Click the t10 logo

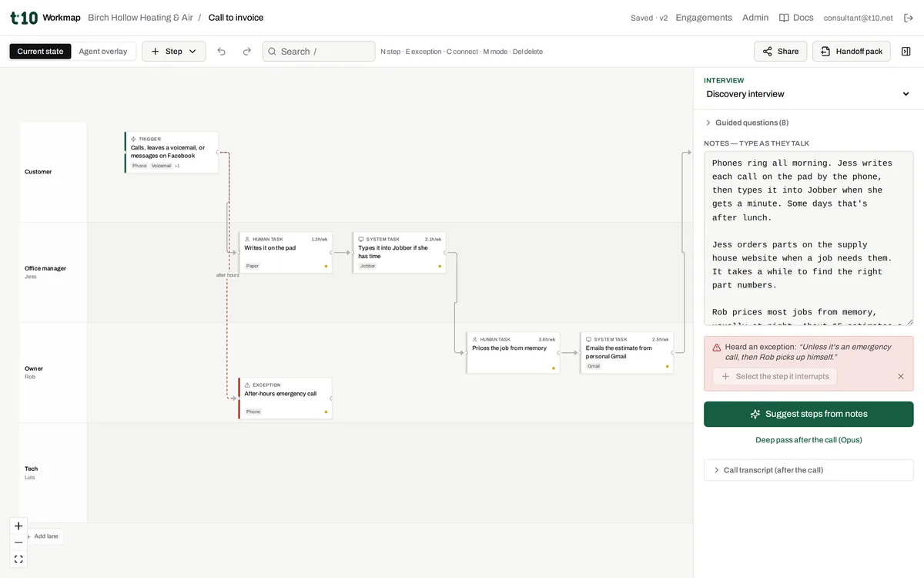(x=24, y=18)
